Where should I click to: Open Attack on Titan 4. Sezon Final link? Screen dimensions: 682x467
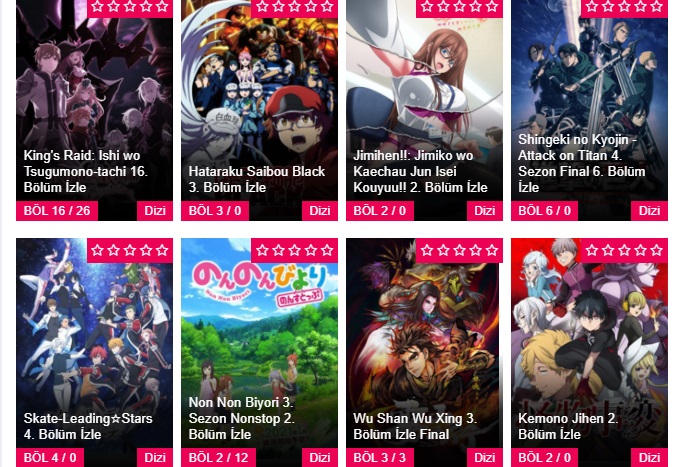[x=582, y=163]
